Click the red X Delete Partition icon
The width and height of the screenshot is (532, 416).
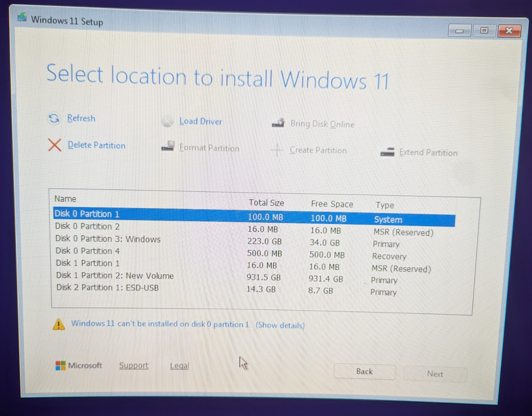pos(54,145)
